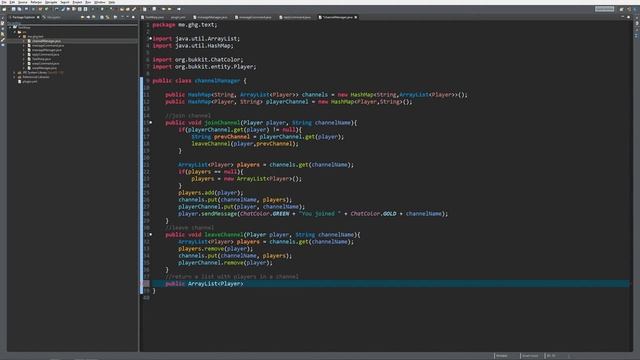Select the Referenced Libraries entry

(x=36, y=77)
